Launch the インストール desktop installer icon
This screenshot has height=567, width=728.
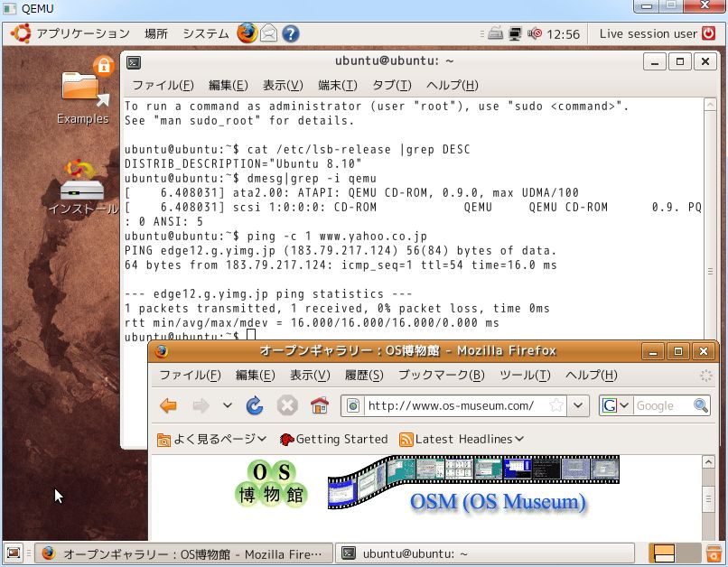[82, 189]
